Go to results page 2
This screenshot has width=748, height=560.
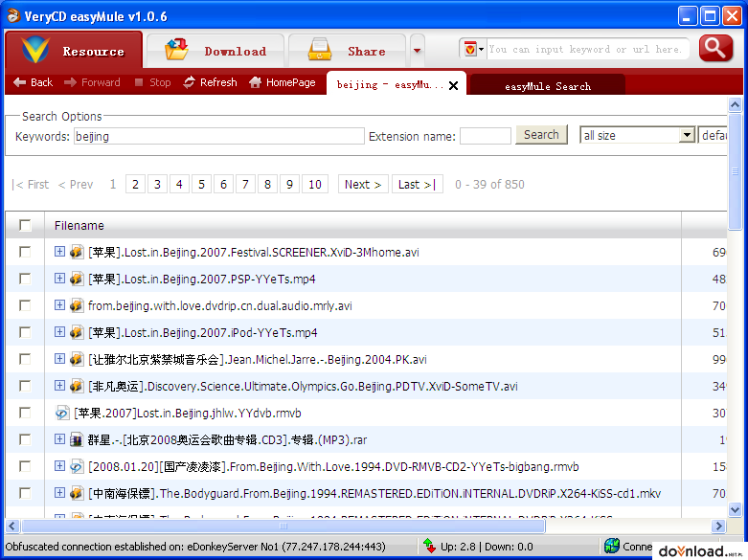(x=135, y=184)
